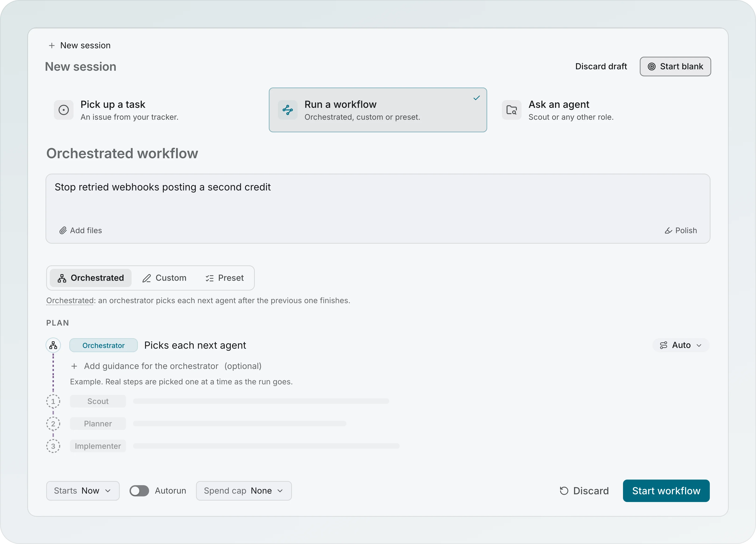Open the Starts Now dropdown
This screenshot has height=544, width=756.
[83, 491]
